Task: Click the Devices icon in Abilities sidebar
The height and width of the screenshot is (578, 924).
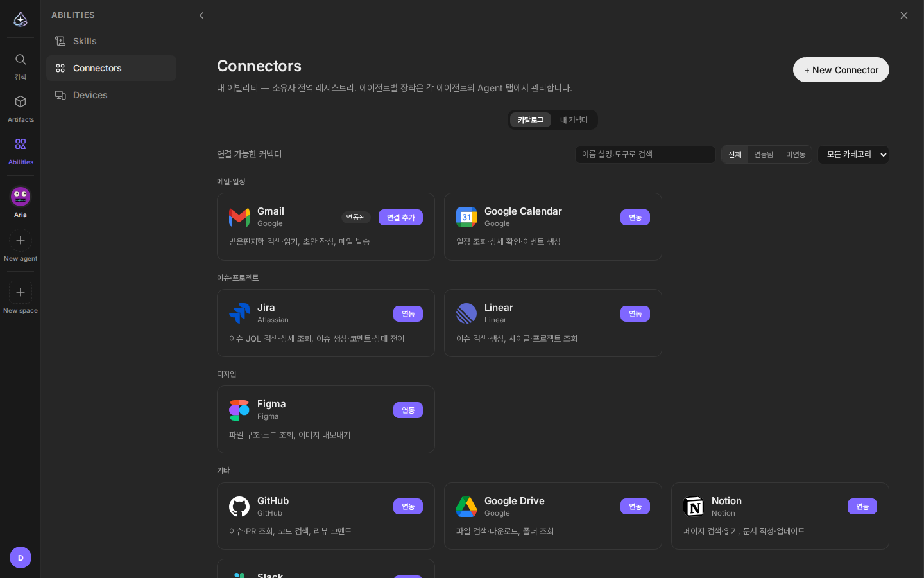Action: coord(60,95)
